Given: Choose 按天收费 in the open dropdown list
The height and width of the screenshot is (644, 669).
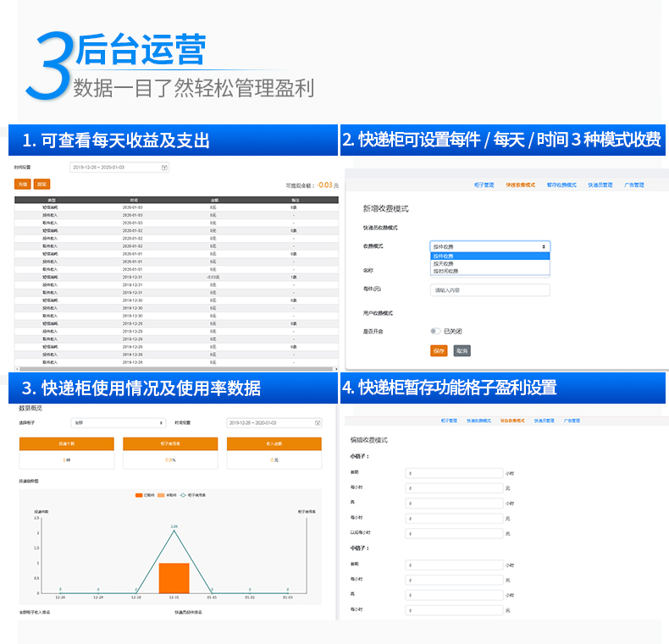Looking at the screenshot, I should [x=444, y=263].
